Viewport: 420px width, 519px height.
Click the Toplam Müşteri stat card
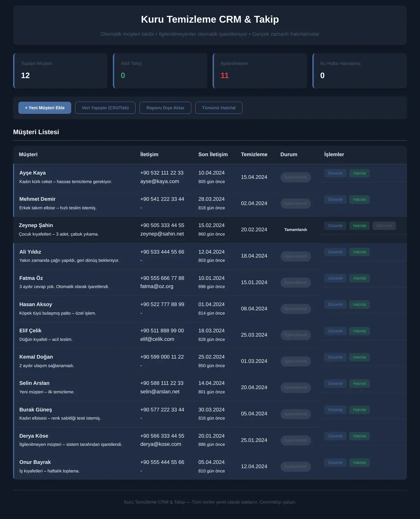[61, 71]
